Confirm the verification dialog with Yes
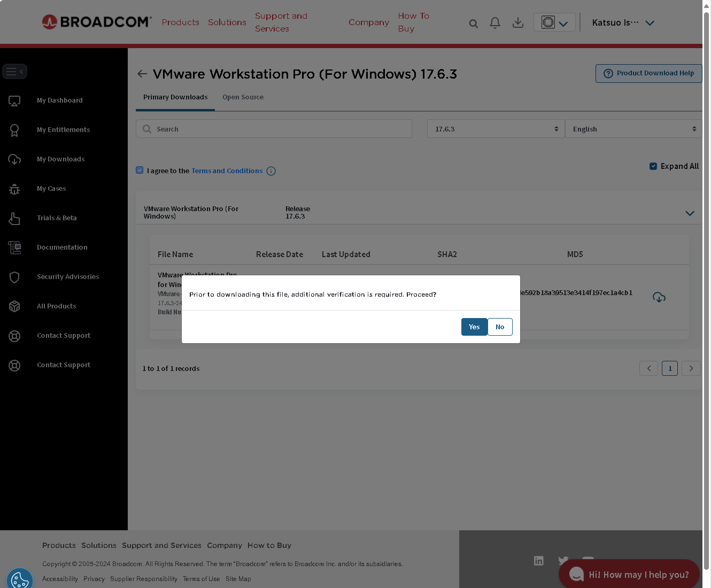The height and width of the screenshot is (588, 711). click(474, 327)
